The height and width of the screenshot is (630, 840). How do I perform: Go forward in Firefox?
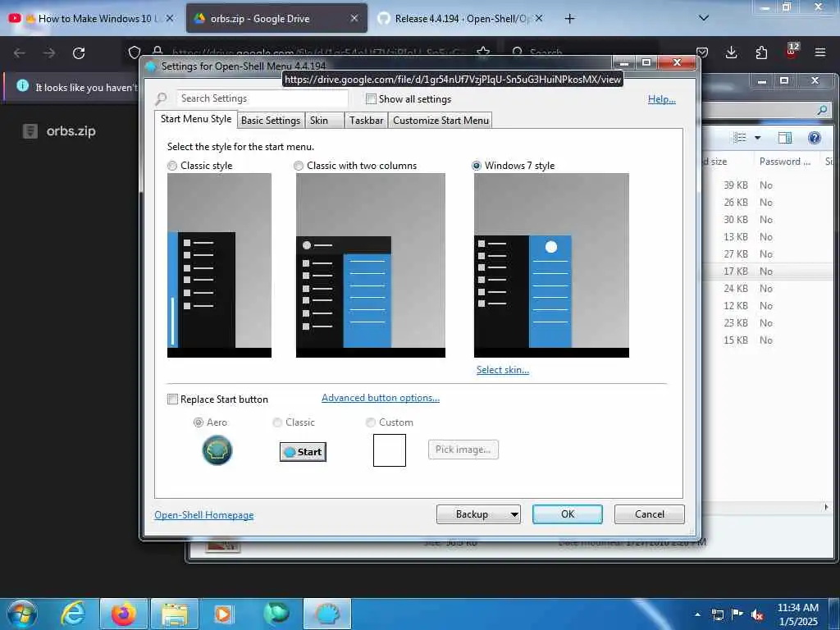tap(49, 53)
